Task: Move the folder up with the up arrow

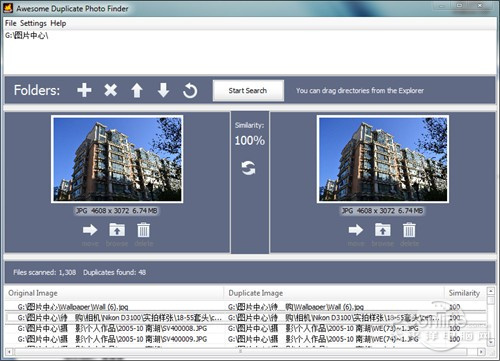Action: [137, 90]
